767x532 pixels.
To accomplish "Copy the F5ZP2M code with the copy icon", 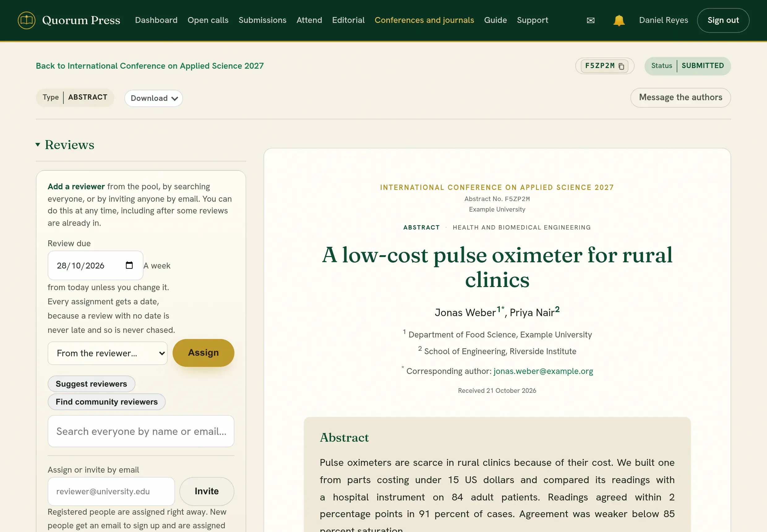I will [x=621, y=66].
